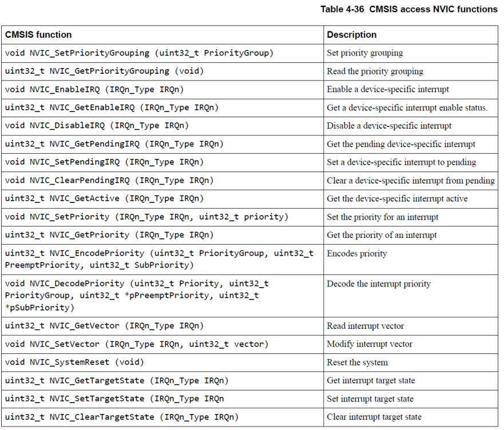This screenshot has height=430, width=504.
Task: Click the NVIC_EnableIRQ function row
Action: (x=94, y=90)
